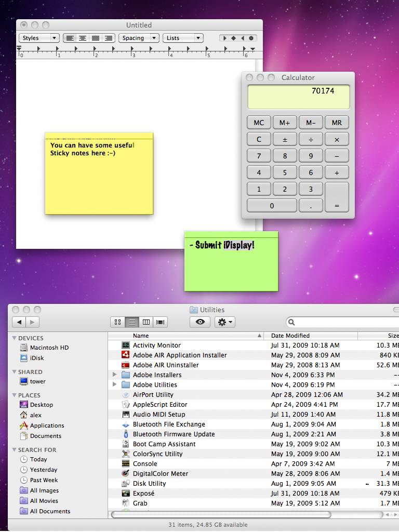Expand the Adobe Installers folder
Viewport: 399px width, 532px height.
coord(114,375)
